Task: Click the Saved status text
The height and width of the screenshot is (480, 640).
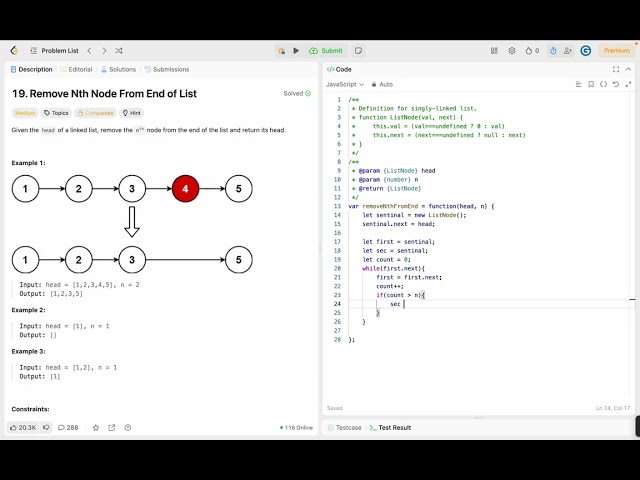Action: click(334, 408)
